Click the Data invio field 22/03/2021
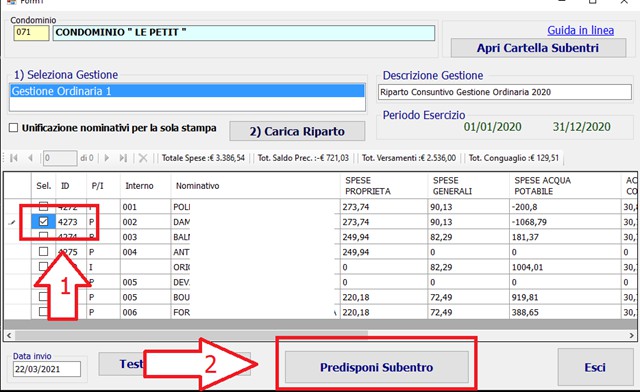640x392 pixels. pos(47,369)
